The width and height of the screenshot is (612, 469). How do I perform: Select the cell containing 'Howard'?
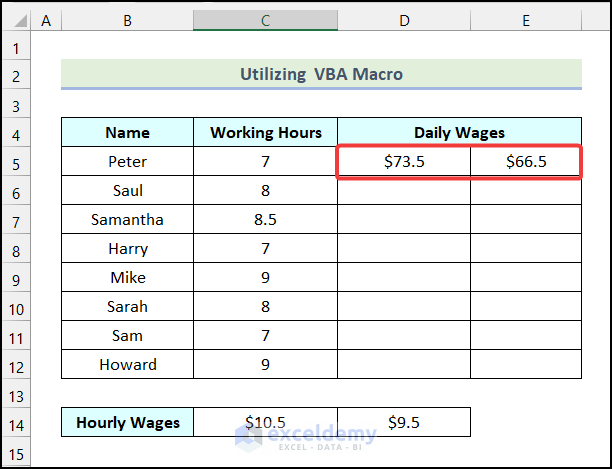127,364
